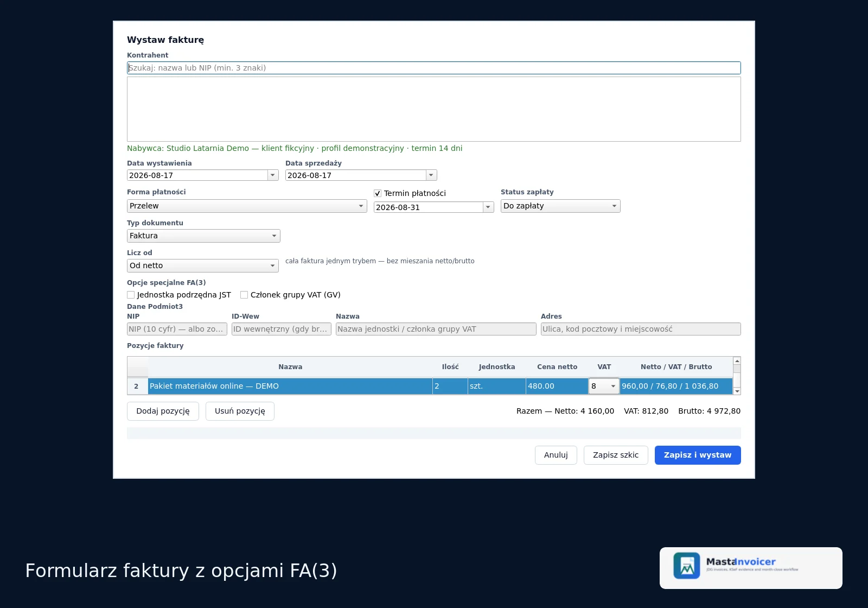The image size is (868, 608).
Task: Click the Adres input field
Action: (641, 329)
